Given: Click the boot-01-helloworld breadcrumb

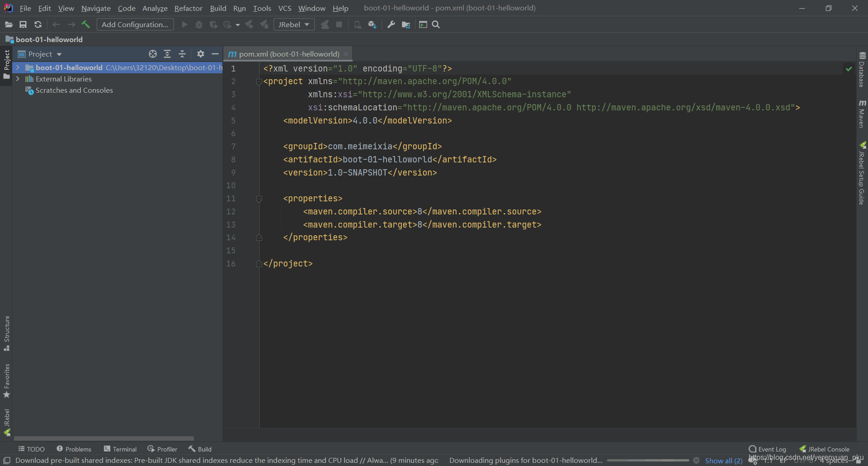Looking at the screenshot, I should (44, 39).
